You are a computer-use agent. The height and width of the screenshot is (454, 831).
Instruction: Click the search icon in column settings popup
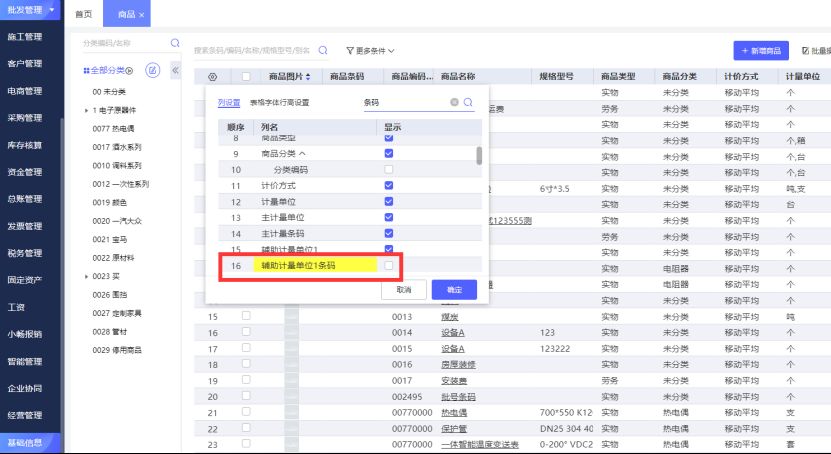coord(467,102)
